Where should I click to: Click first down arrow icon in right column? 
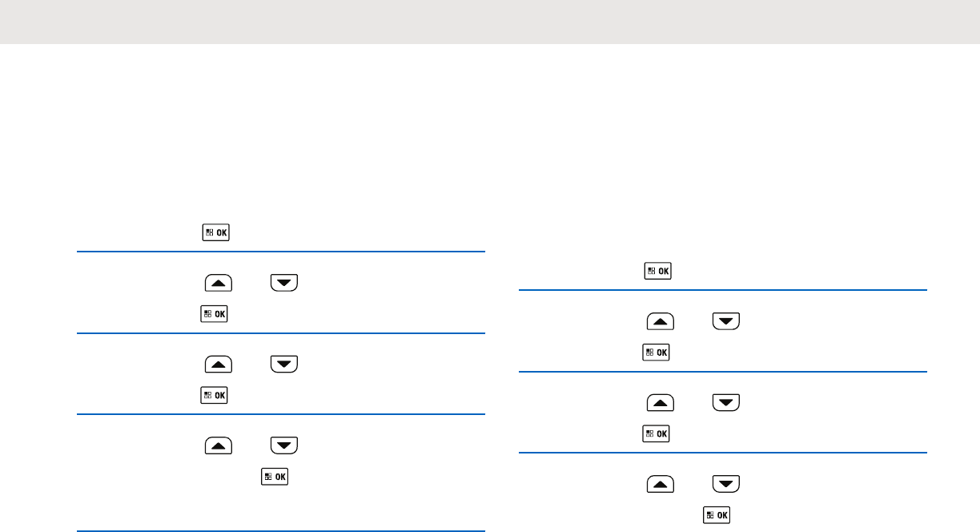tap(726, 321)
